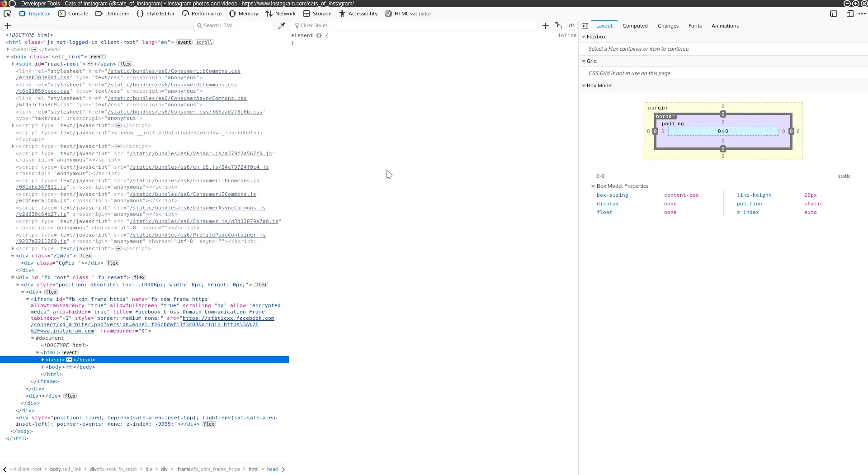
Task: Click the ellipsis badge in react-root span
Action: pos(90,64)
